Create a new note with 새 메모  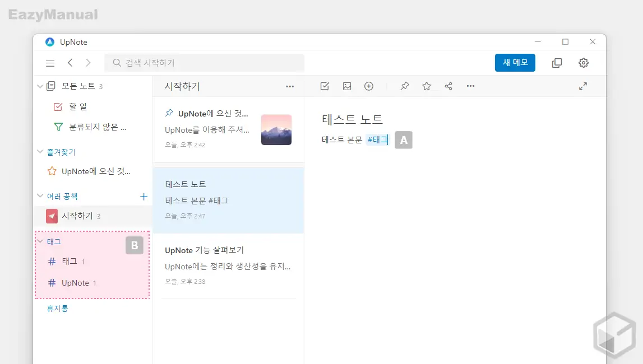click(x=515, y=63)
